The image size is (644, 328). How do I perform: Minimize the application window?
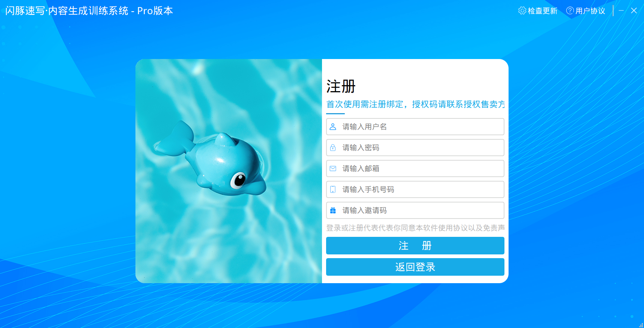[621, 10]
